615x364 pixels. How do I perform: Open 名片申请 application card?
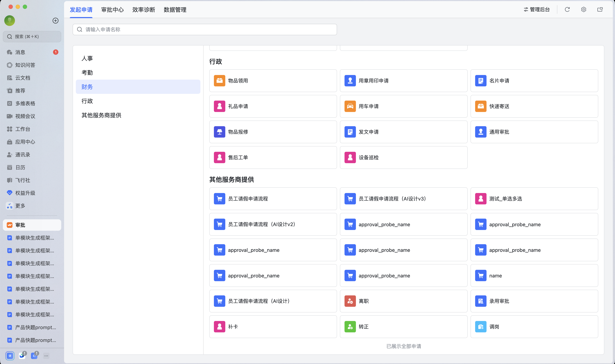click(534, 81)
